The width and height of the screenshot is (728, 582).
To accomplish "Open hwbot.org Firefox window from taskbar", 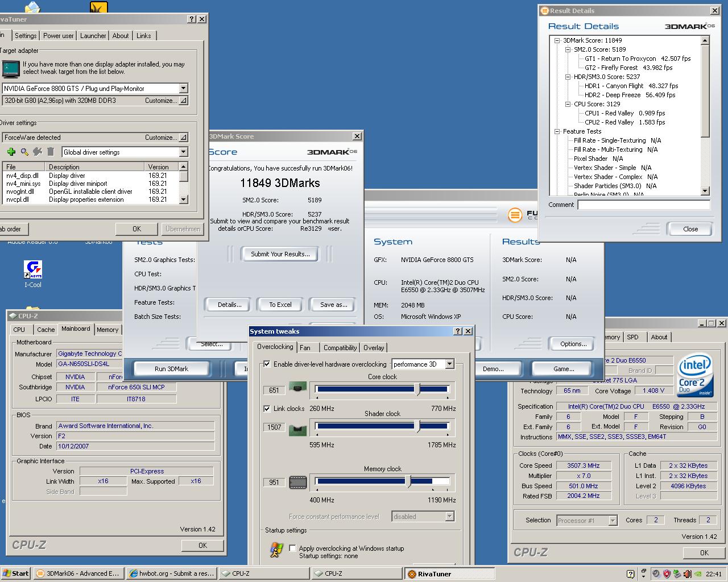I will tap(171, 573).
